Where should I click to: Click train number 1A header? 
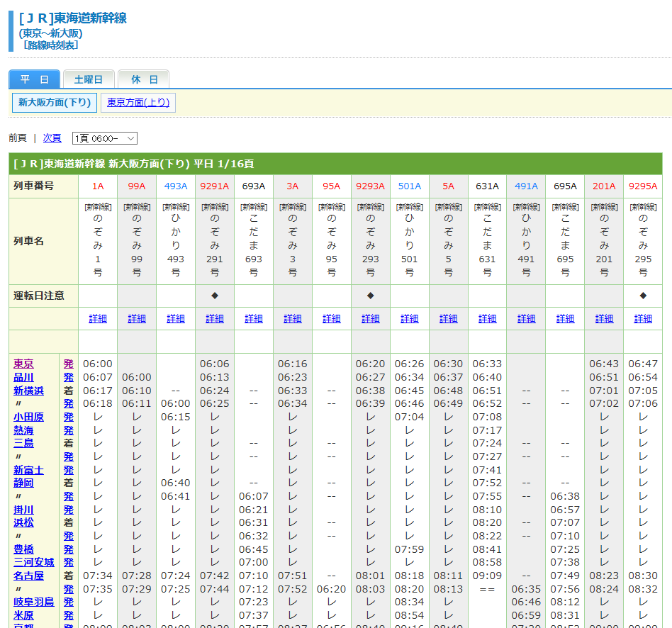coord(98,186)
